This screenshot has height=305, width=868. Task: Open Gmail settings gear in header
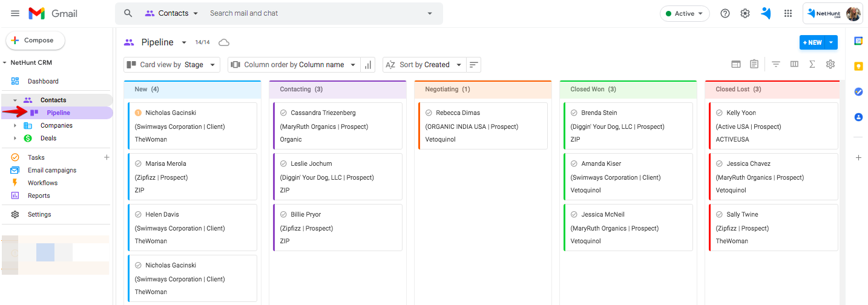coord(745,13)
